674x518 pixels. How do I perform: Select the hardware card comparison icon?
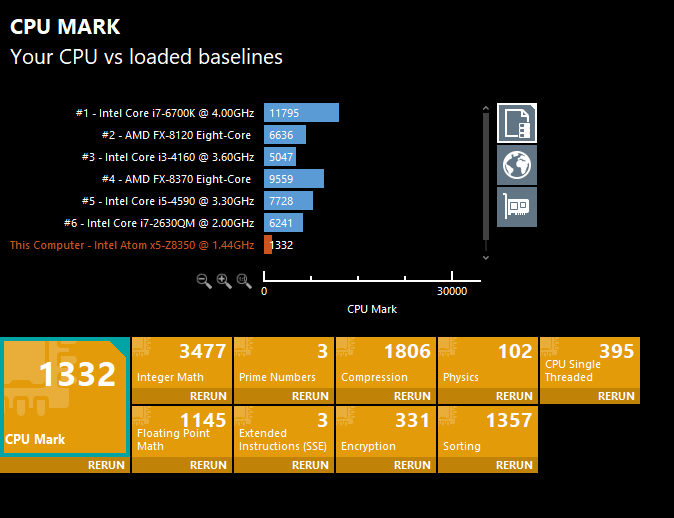click(517, 207)
